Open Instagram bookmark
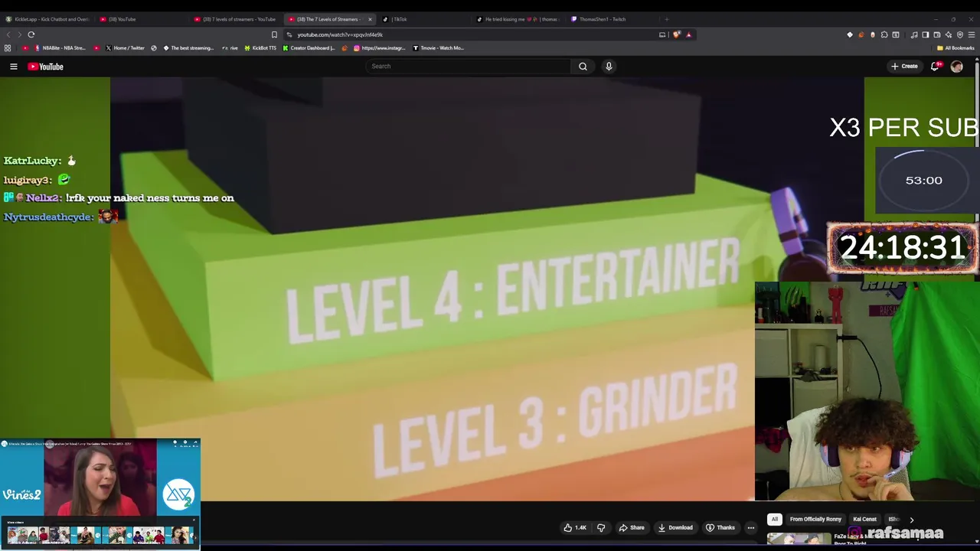980x551 pixels. (380, 48)
